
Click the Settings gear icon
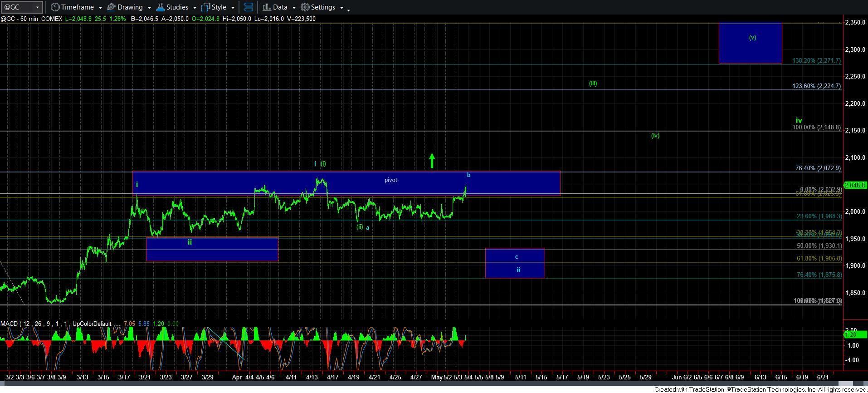pyautogui.click(x=305, y=7)
